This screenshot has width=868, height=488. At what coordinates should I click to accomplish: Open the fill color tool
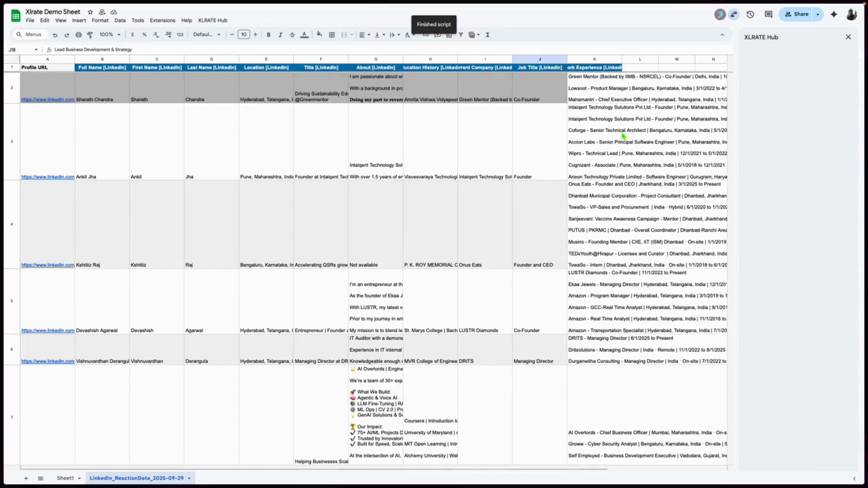click(x=319, y=34)
